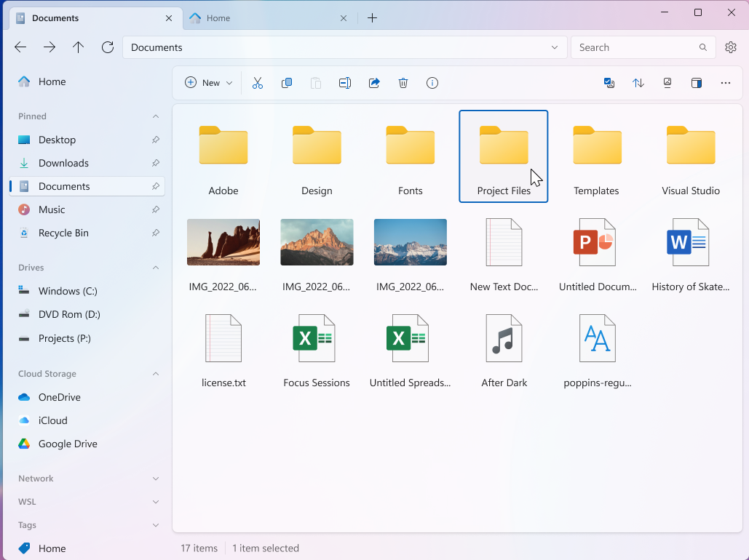
Task: Open Downloads in the sidebar
Action: pos(87,164)
